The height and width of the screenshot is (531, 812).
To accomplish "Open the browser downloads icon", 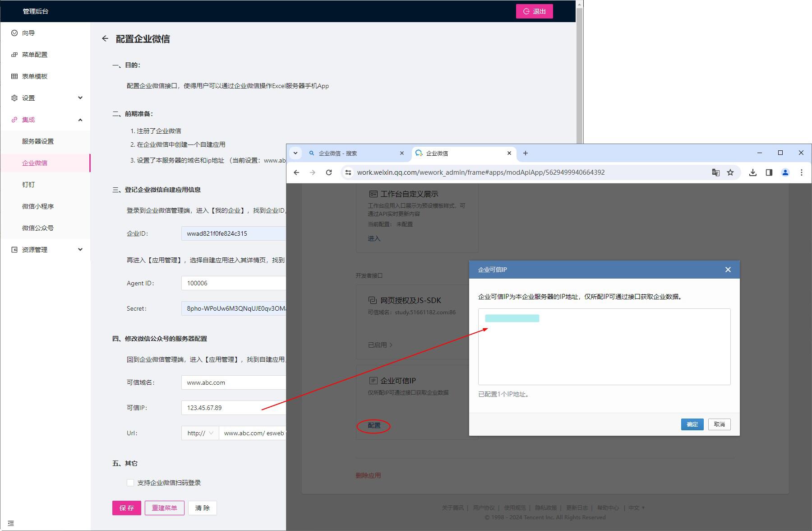I will [753, 172].
